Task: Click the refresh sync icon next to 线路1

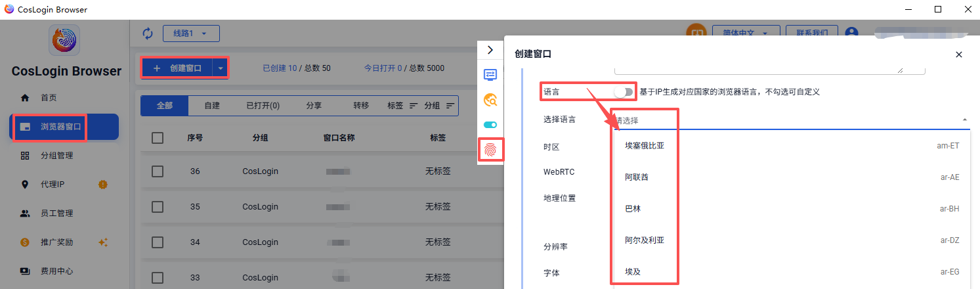Action: (x=148, y=33)
